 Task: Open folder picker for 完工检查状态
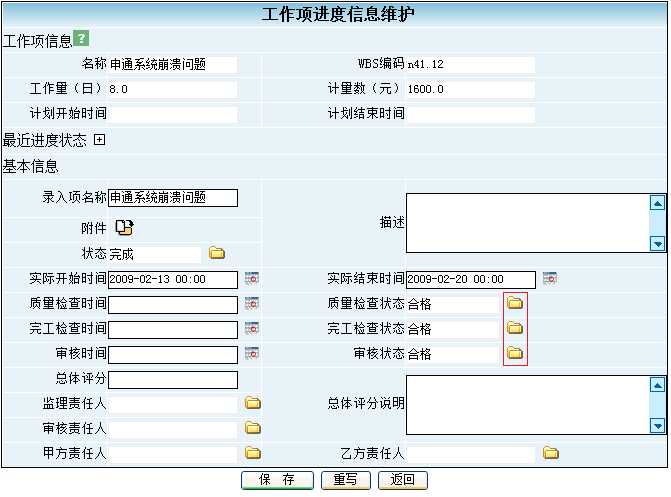point(515,328)
